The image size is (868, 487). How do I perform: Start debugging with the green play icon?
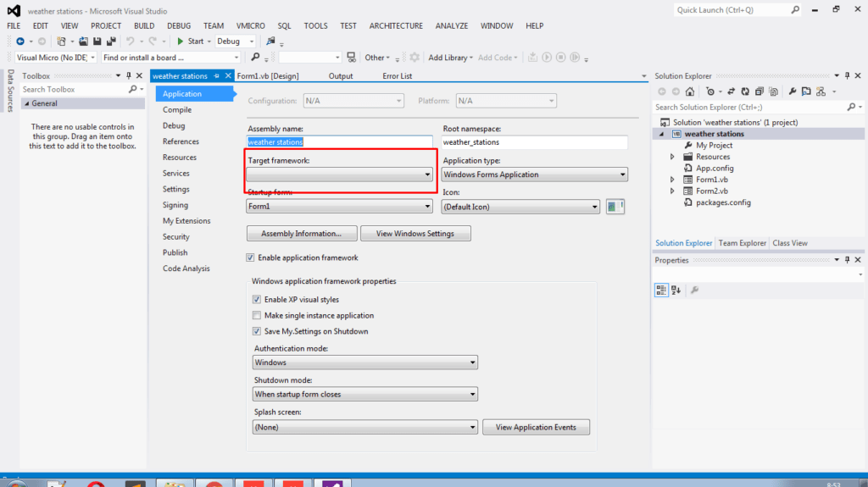coord(181,42)
